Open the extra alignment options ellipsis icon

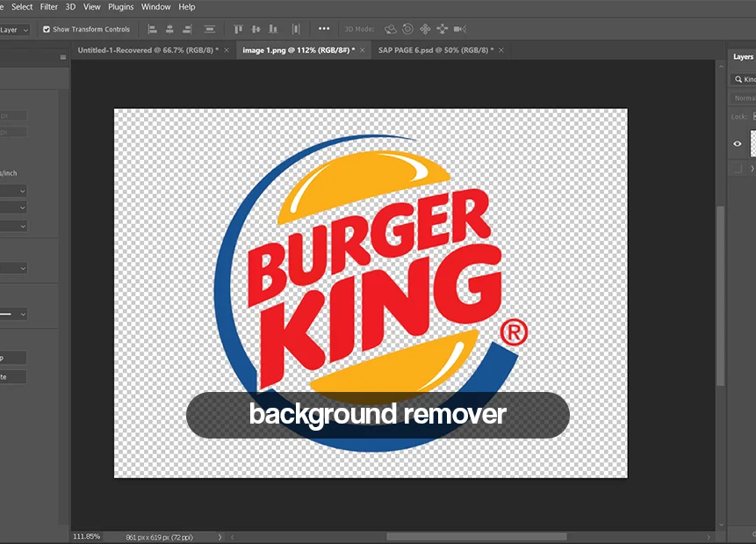coord(324,29)
